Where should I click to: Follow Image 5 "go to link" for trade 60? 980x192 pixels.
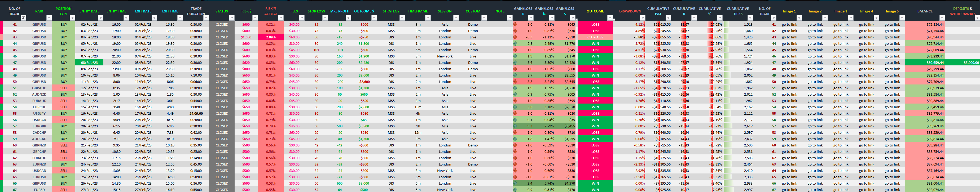point(892,145)
